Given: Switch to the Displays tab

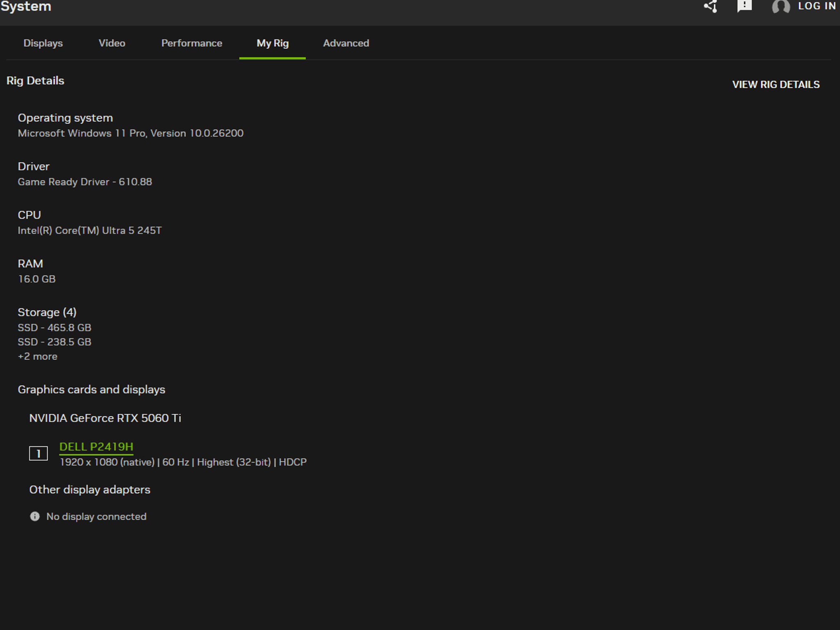Looking at the screenshot, I should 43,43.
